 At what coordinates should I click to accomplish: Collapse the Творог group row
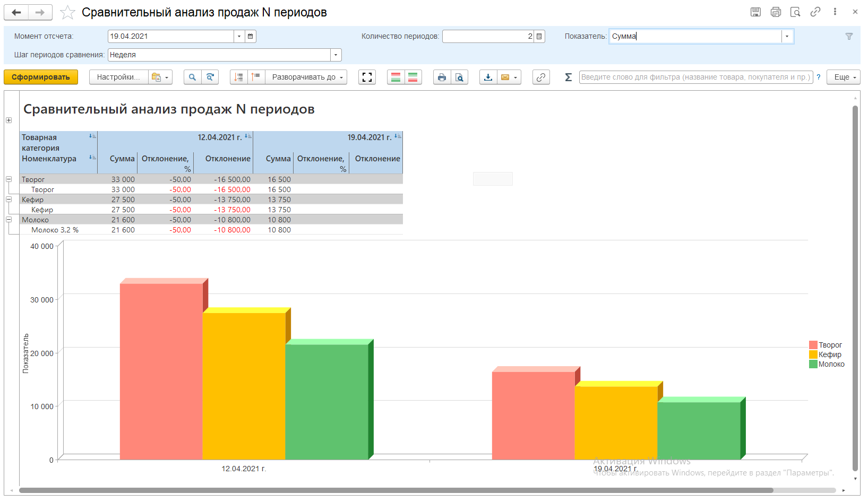tap(8, 179)
